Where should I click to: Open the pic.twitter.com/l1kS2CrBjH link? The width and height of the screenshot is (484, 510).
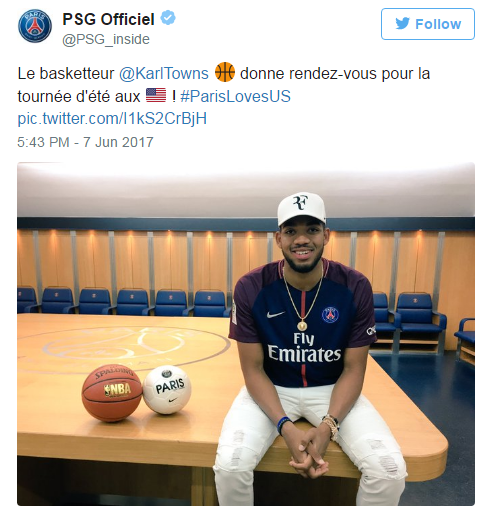click(112, 119)
